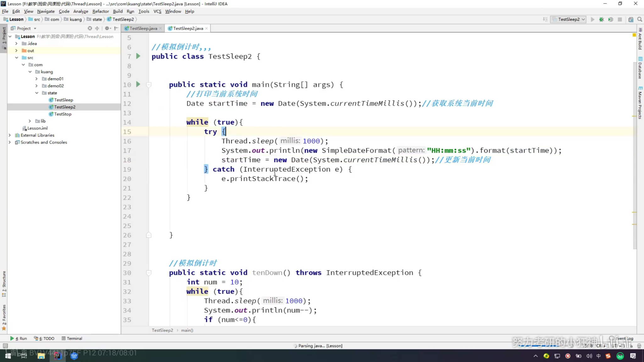644x362 pixels.
Task: Click IntelliJ IDEA taskbar icon
Action: point(57,356)
